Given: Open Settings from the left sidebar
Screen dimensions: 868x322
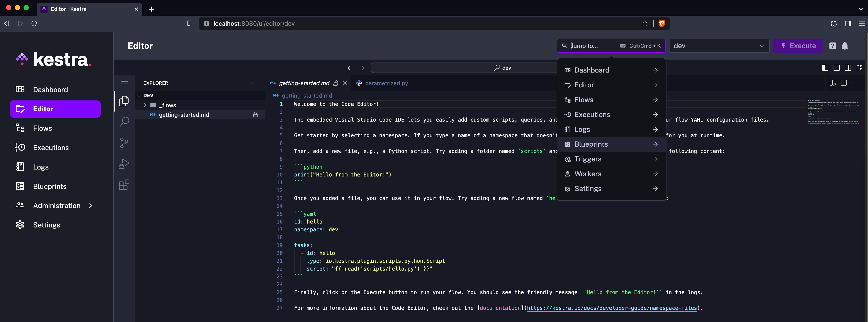Looking at the screenshot, I should click(x=55, y=225).
